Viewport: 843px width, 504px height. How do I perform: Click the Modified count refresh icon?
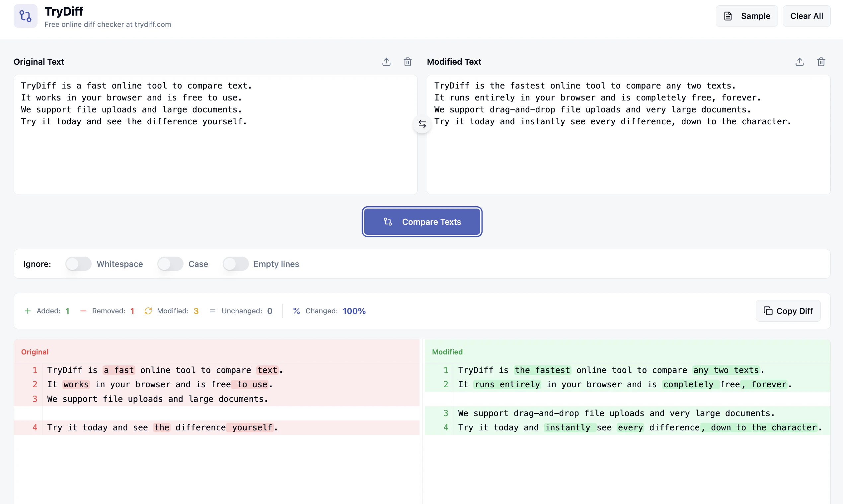148,311
